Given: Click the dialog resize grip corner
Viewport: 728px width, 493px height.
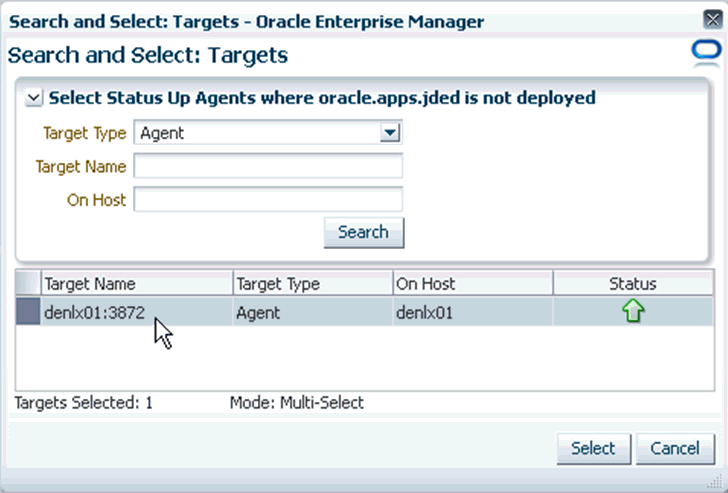Looking at the screenshot, I should pos(715,483).
